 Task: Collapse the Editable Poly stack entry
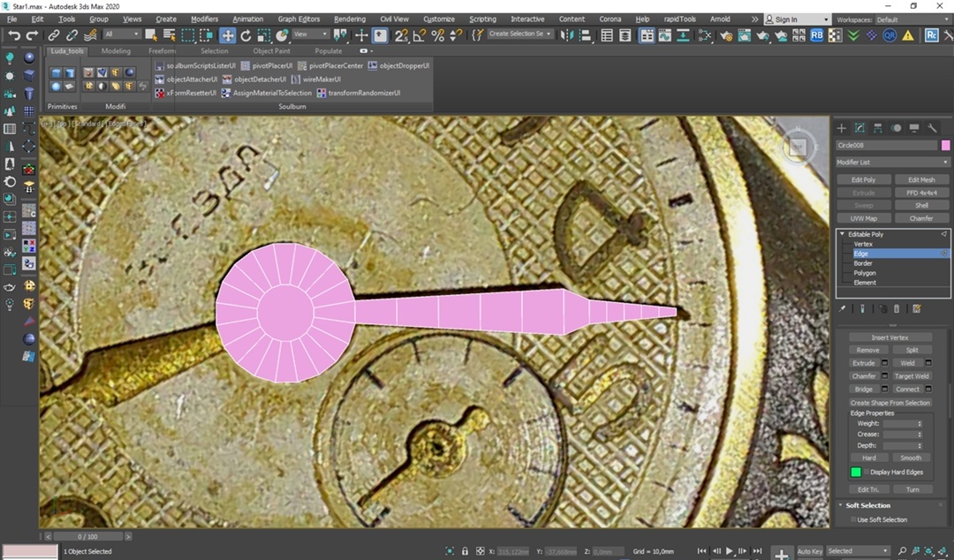[x=842, y=234]
